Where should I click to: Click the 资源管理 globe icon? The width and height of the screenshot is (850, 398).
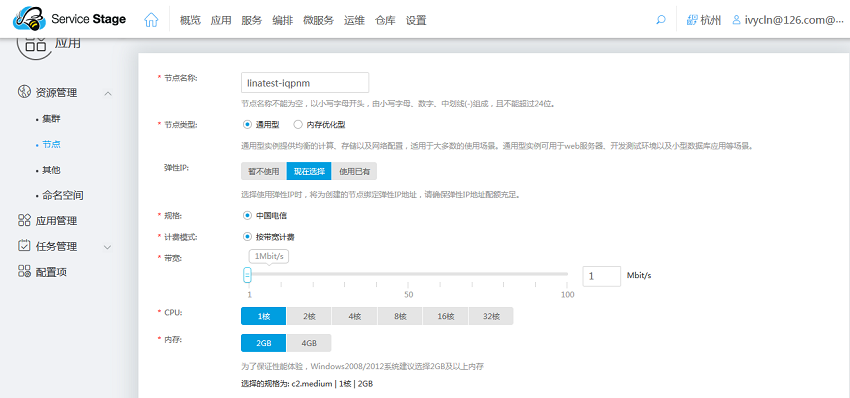24,92
